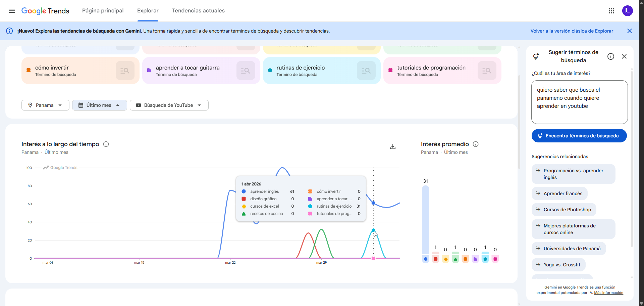The image size is (644, 306).
Task: Click green triangle legend icon under average bars
Action: click(x=455, y=259)
